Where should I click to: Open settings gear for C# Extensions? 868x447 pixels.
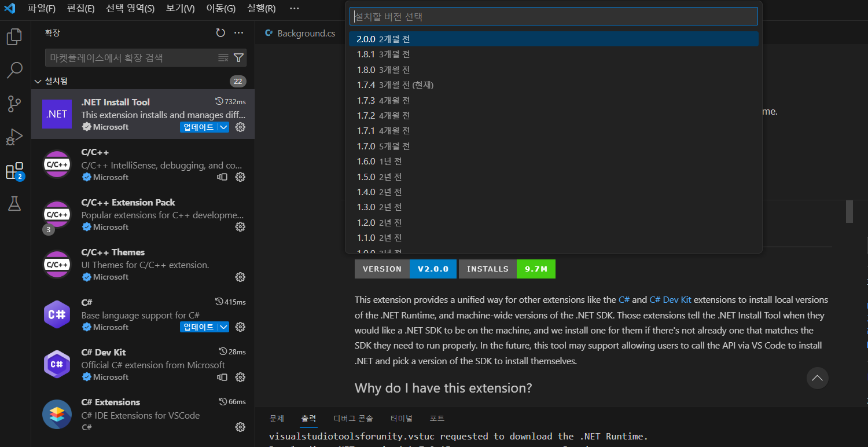[x=241, y=427]
